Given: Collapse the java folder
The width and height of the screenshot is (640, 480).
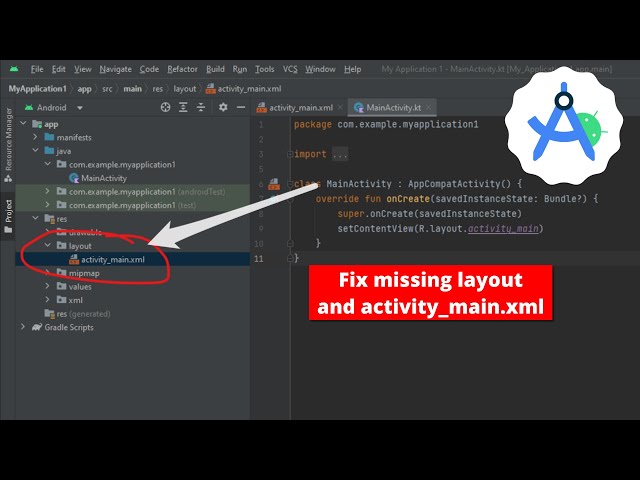Looking at the screenshot, I should [36, 151].
